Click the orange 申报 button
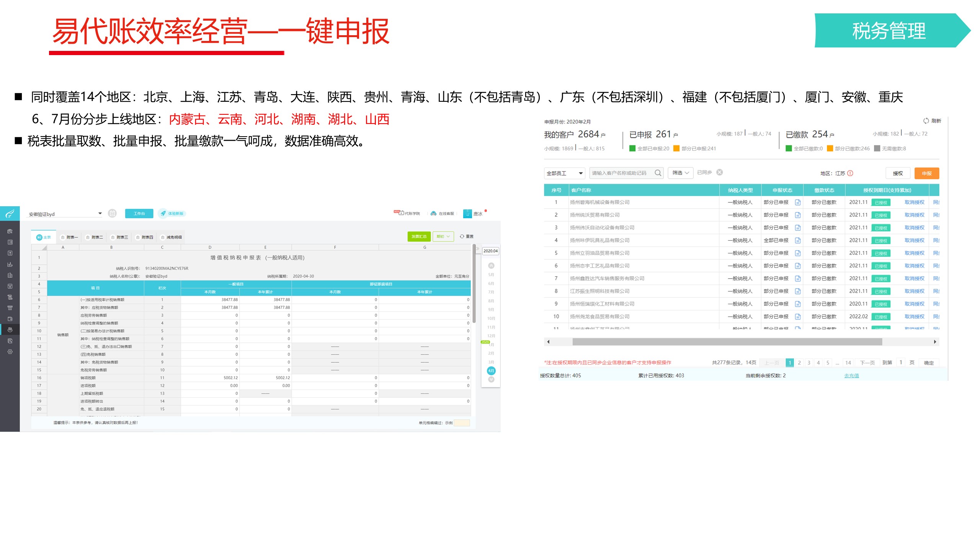The height and width of the screenshot is (551, 980). 927,173
